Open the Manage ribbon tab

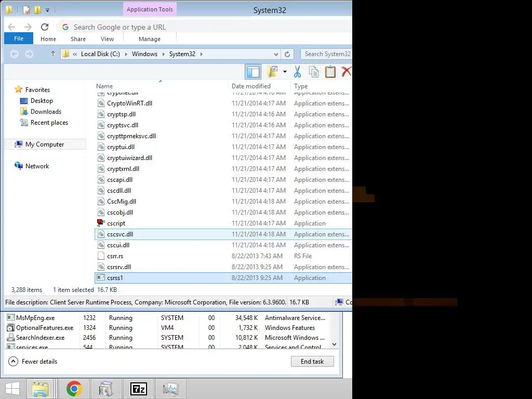pos(150,39)
